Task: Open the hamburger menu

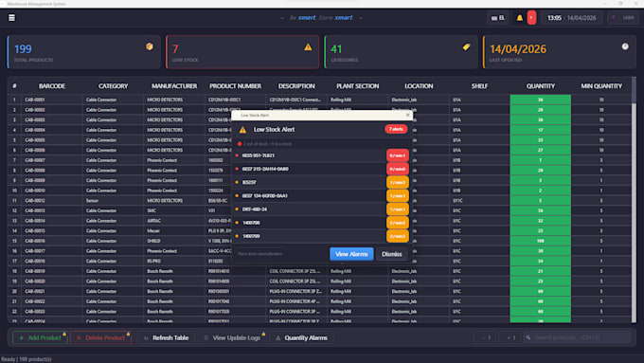Action: click(11, 18)
